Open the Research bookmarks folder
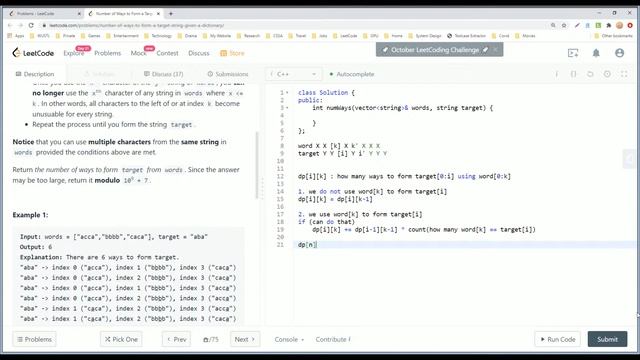 (x=249, y=36)
